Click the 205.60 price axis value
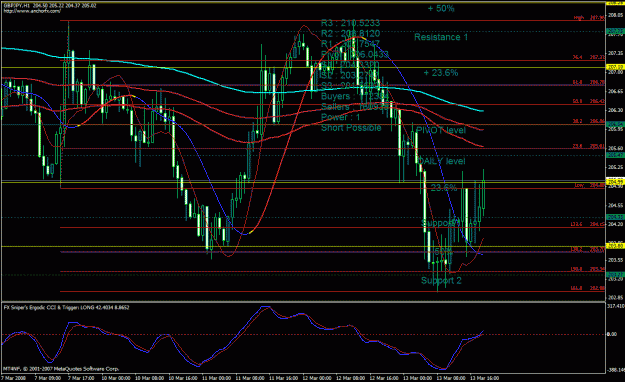Image resolution: width=625 pixels, height=382 pixels. coord(616,148)
